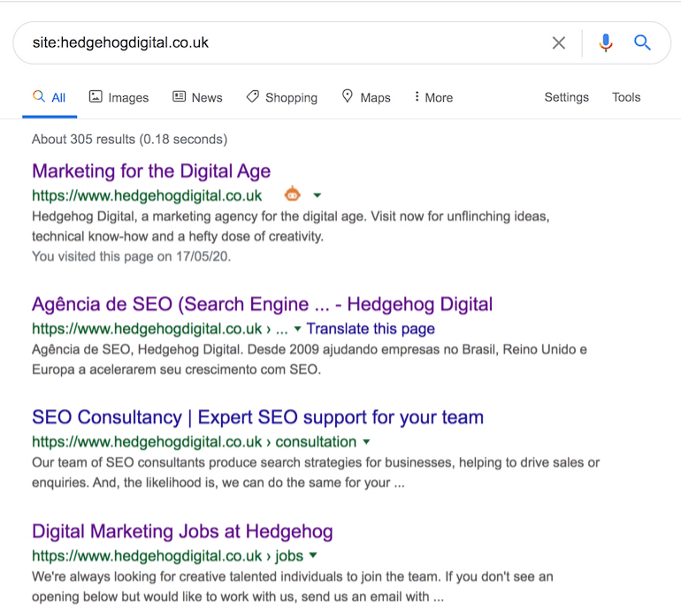The width and height of the screenshot is (681, 616).
Task: Click the Shopping tab tag icon
Action: coord(253,96)
